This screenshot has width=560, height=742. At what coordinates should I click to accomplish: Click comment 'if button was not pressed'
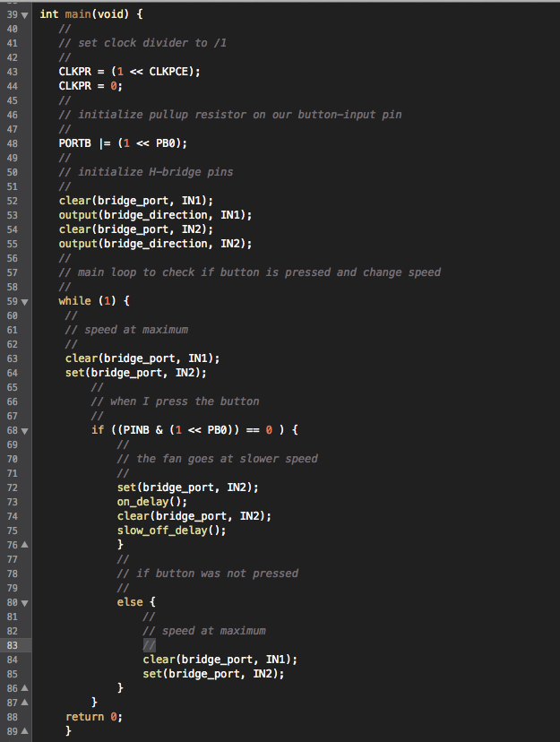217,574
